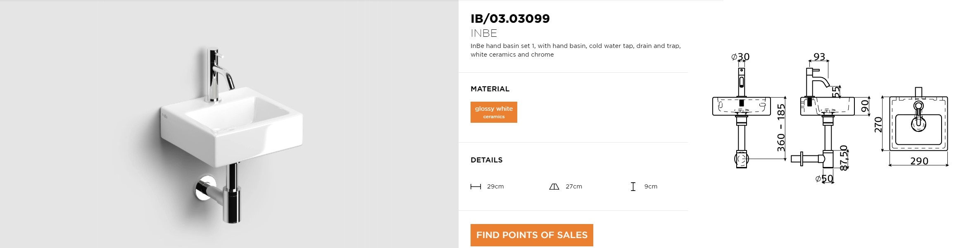Click the INBE collection name
Viewport: 980px width, 248px height.
(x=484, y=33)
